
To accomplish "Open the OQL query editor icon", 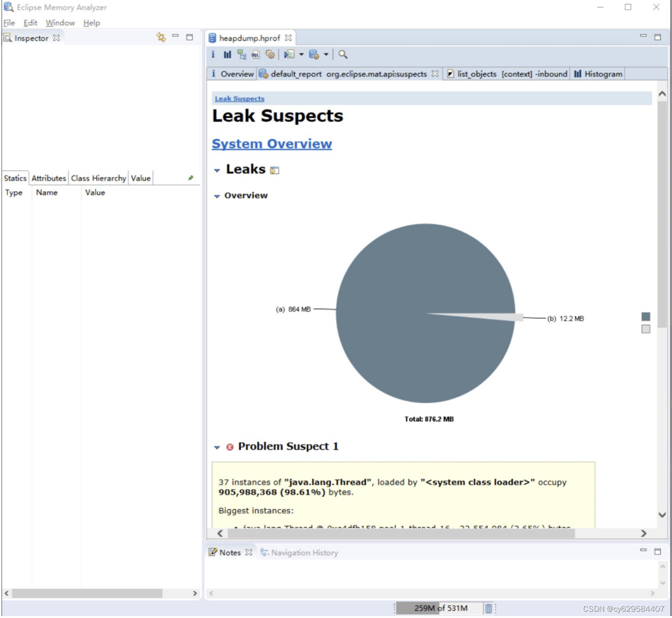I will (x=256, y=55).
